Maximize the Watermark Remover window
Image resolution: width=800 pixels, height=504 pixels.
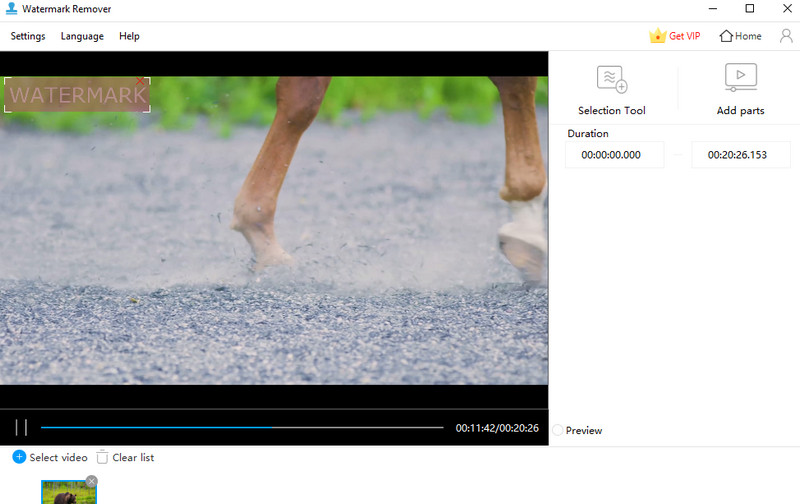pyautogui.click(x=749, y=9)
